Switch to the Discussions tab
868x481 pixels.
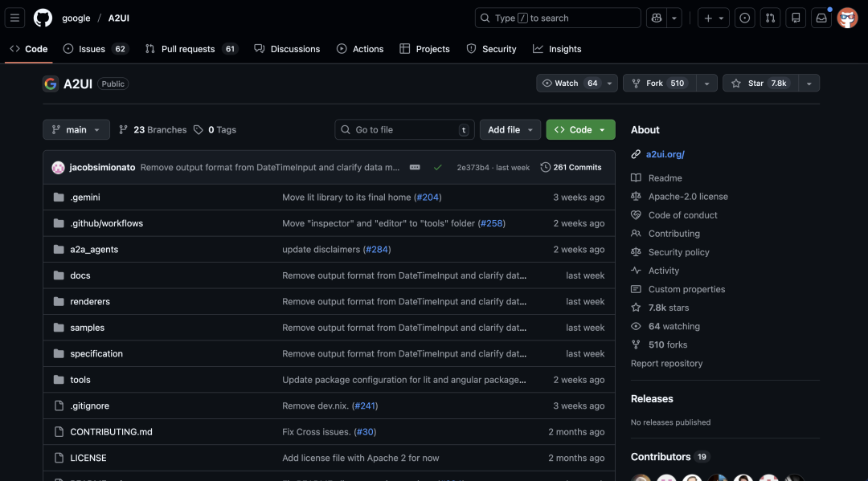(287, 49)
